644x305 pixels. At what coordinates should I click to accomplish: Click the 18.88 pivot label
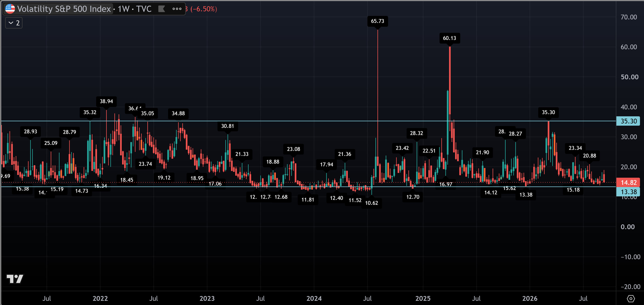tap(273, 162)
